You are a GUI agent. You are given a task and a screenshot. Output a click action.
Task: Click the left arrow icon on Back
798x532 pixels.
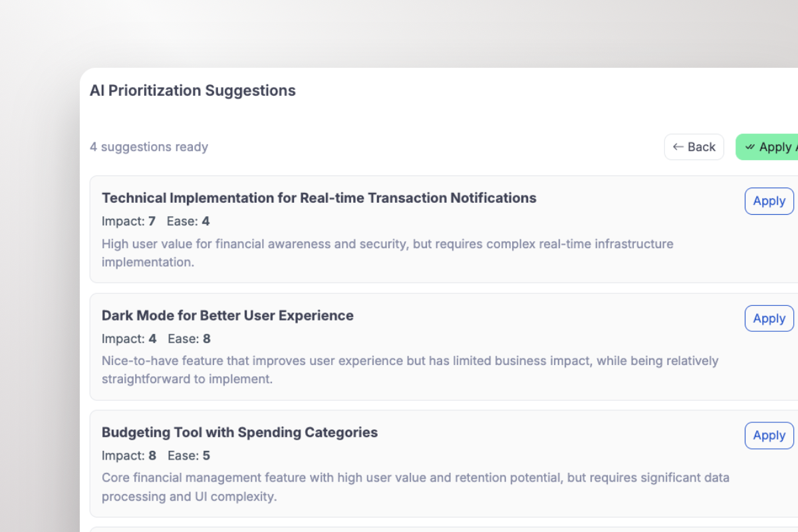coord(678,147)
